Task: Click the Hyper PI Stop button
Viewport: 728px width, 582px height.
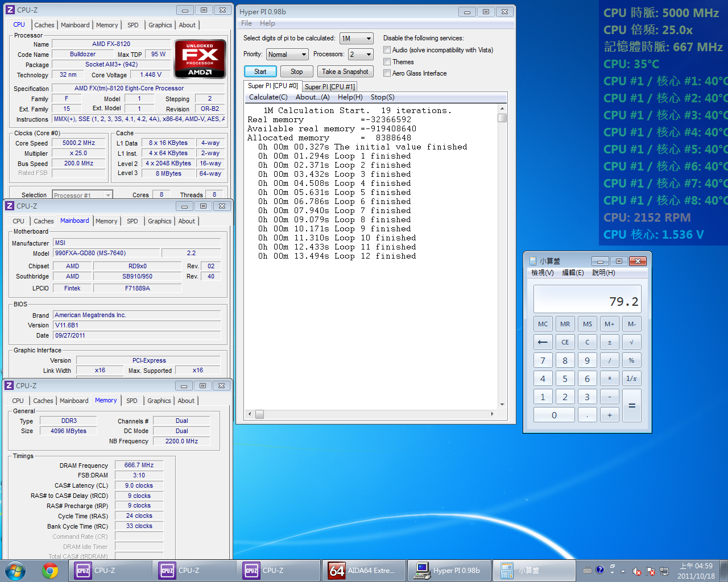Action: 296,72
